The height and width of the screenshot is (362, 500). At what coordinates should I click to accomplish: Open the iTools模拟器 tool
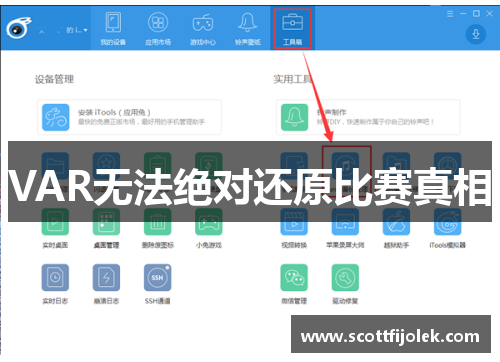447,228
